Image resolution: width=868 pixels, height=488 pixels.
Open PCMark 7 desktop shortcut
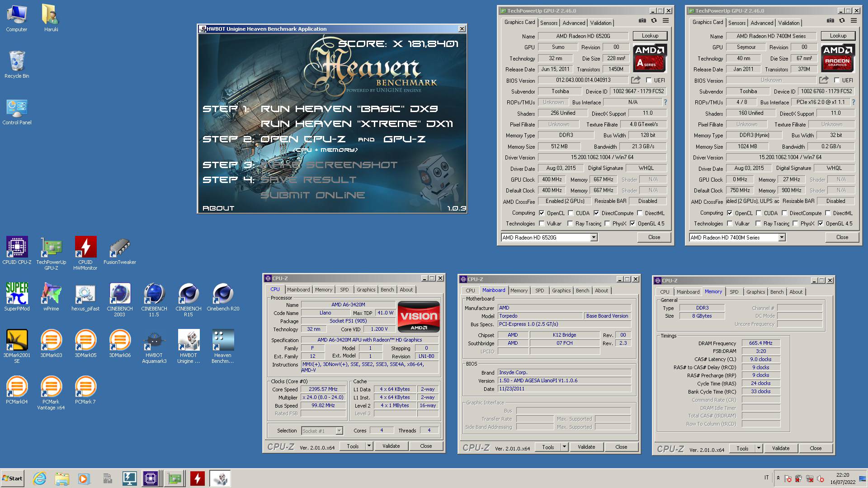(x=85, y=390)
